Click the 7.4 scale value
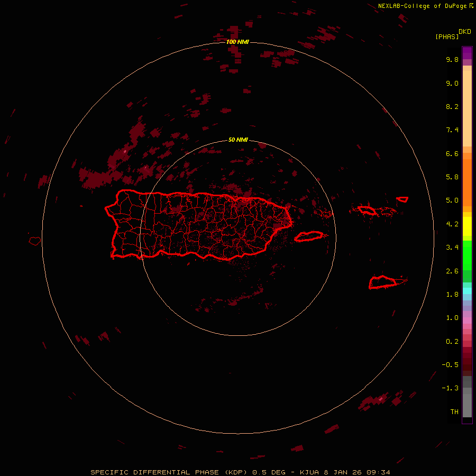The width and height of the screenshot is (476, 476). [452, 130]
